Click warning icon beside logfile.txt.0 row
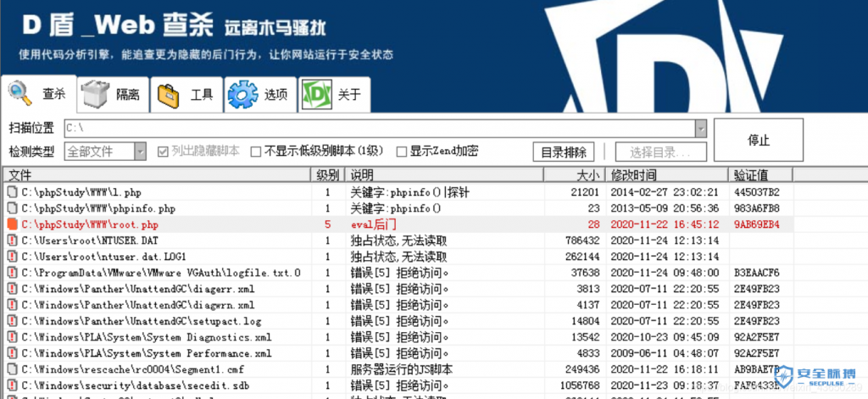The width and height of the screenshot is (868, 399). pyautogui.click(x=12, y=273)
